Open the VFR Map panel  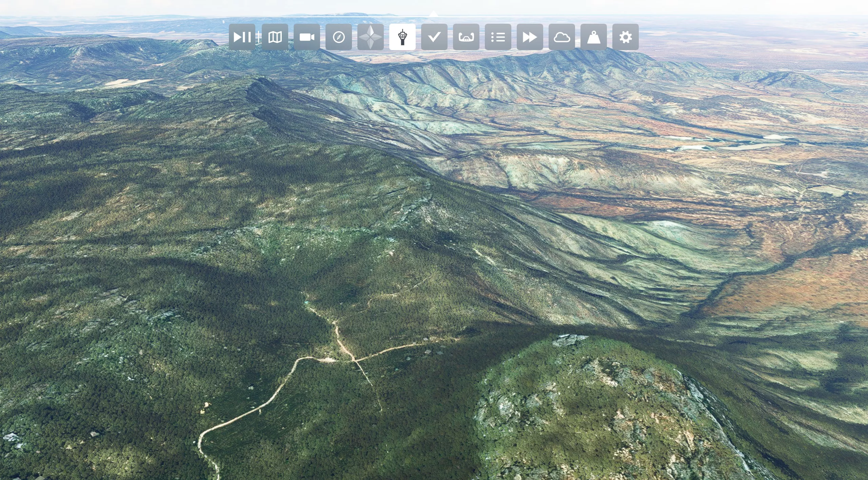tap(275, 37)
